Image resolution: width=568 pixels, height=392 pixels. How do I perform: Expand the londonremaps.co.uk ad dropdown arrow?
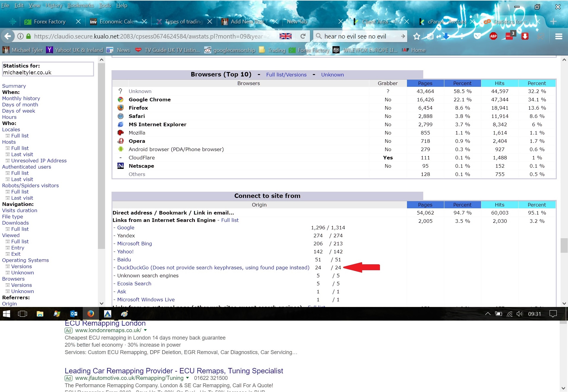coord(145,330)
